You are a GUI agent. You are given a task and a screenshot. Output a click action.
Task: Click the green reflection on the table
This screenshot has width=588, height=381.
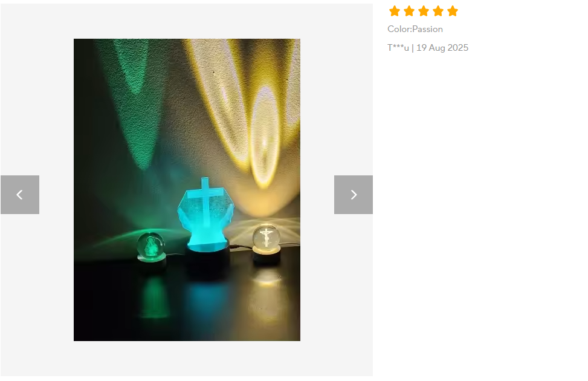(153, 296)
